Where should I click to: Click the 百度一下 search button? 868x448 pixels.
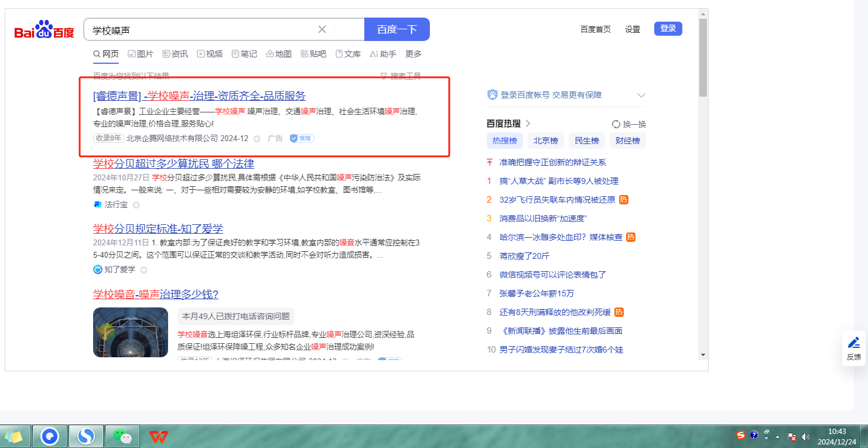(397, 29)
